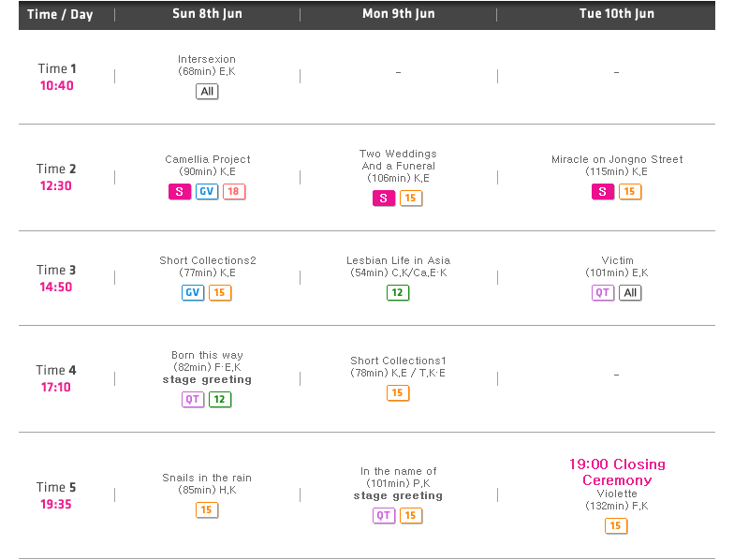The height and width of the screenshot is (560, 734).
Task: Select the Tue 10th Jun column header
Action: [617, 13]
